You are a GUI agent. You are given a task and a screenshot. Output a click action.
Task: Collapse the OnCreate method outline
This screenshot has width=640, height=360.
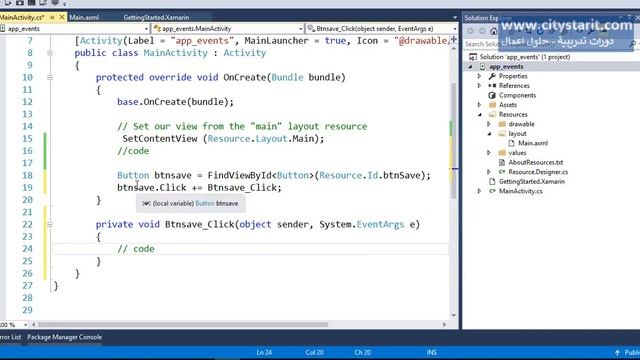50,78
